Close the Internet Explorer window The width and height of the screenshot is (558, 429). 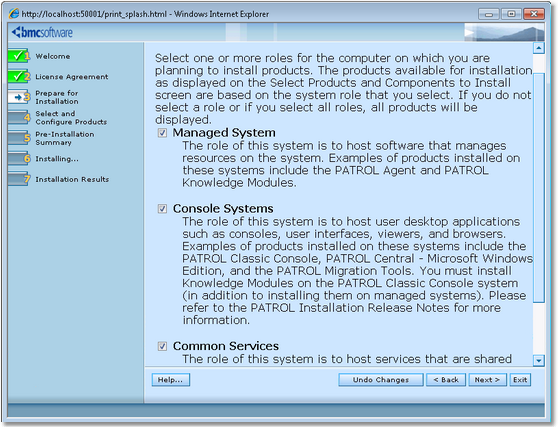[534, 14]
